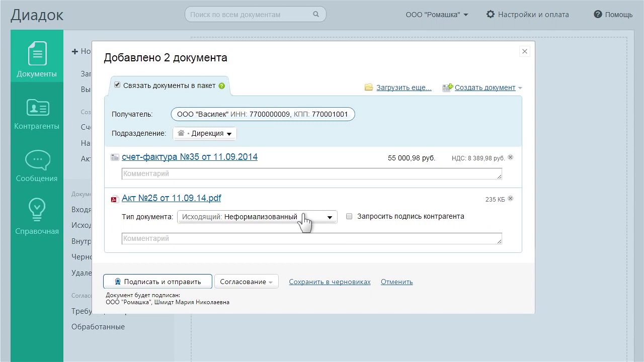The width and height of the screenshot is (644, 362).
Task: Open the Тип документа dropdown
Action: (257, 217)
